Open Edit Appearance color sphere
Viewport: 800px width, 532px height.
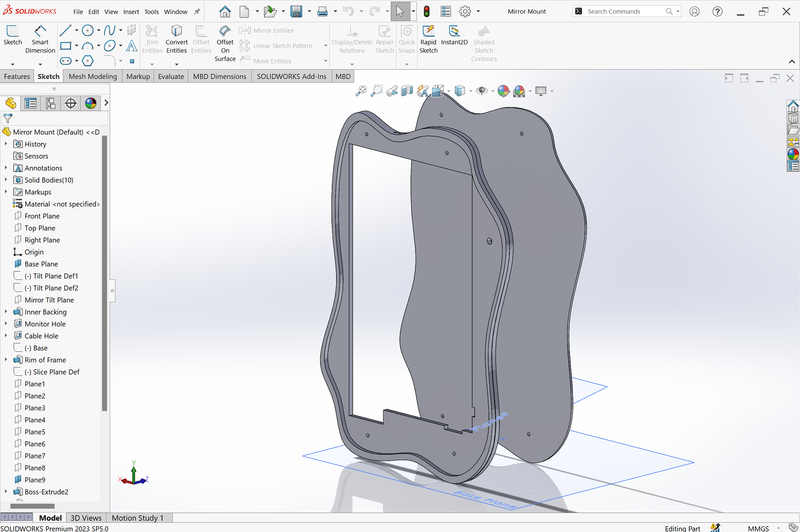[504, 91]
